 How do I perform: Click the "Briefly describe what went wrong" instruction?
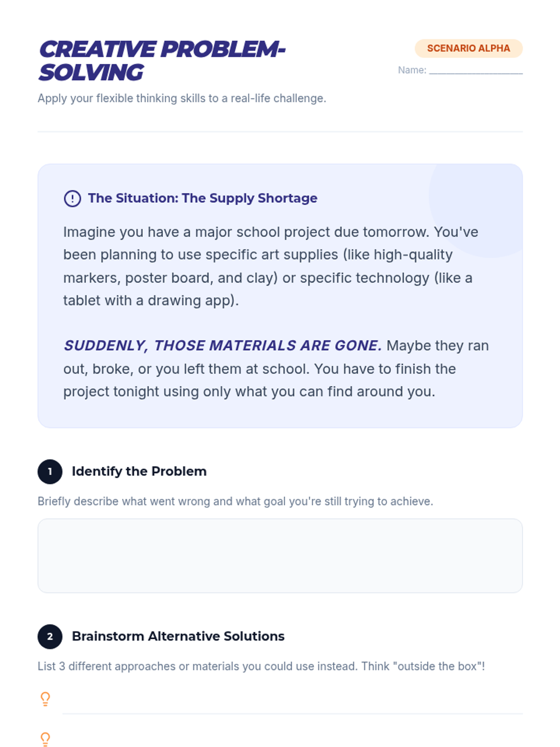click(235, 501)
